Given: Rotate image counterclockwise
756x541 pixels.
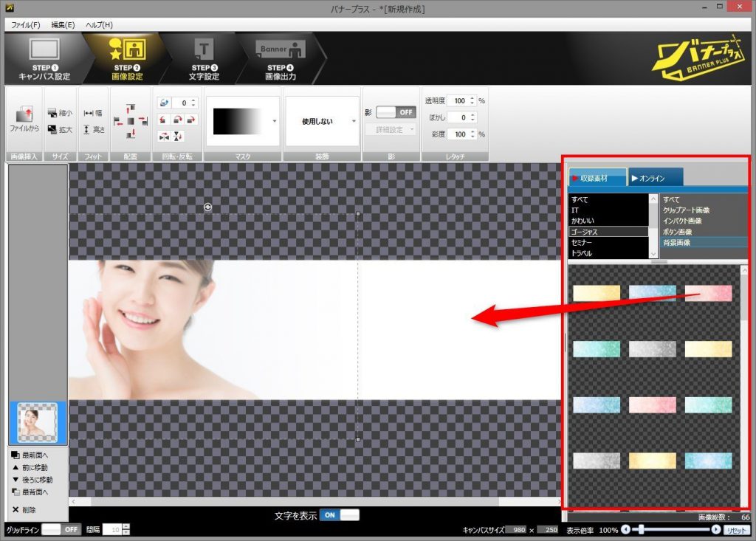Looking at the screenshot, I should pyautogui.click(x=163, y=120).
